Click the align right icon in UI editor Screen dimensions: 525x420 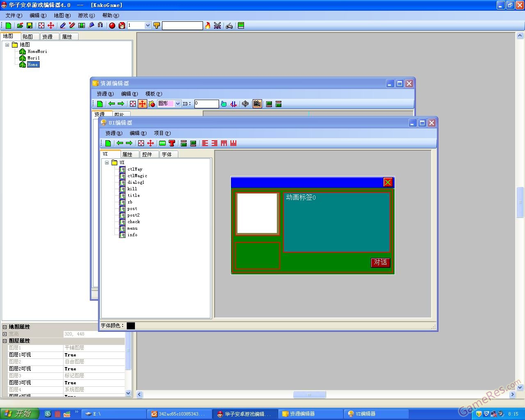point(215,143)
